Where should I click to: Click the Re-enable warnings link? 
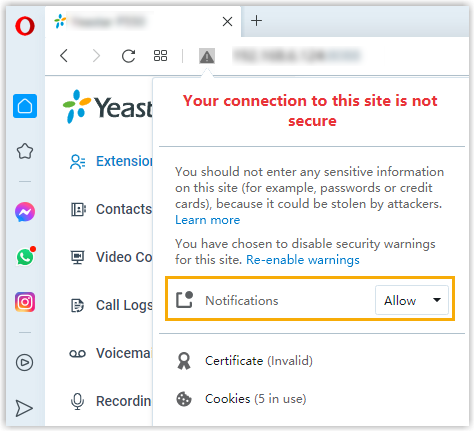click(303, 260)
